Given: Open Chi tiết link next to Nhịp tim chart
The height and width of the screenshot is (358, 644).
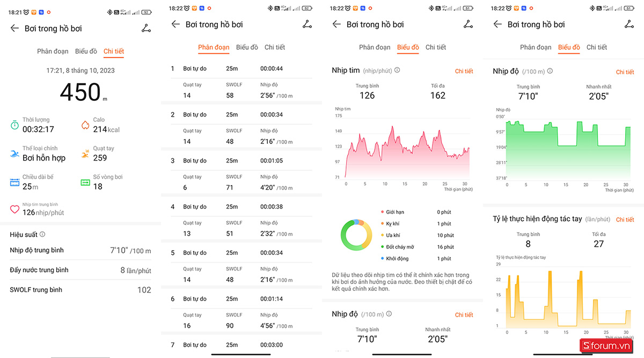Looking at the screenshot, I should [x=464, y=71].
